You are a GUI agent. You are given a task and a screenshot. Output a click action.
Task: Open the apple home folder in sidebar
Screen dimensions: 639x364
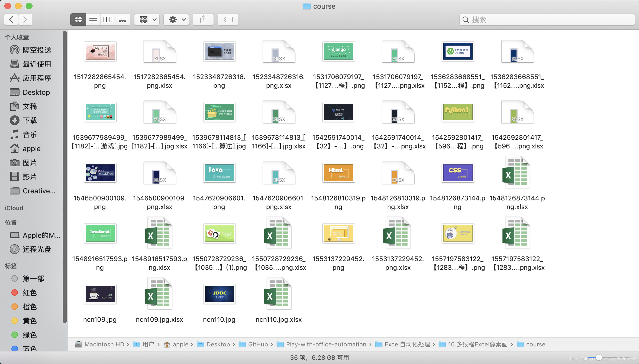(25, 148)
